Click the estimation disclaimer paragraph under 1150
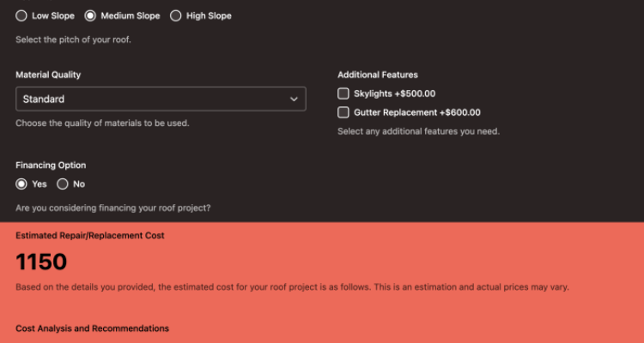The width and height of the screenshot is (644, 343). pos(292,286)
